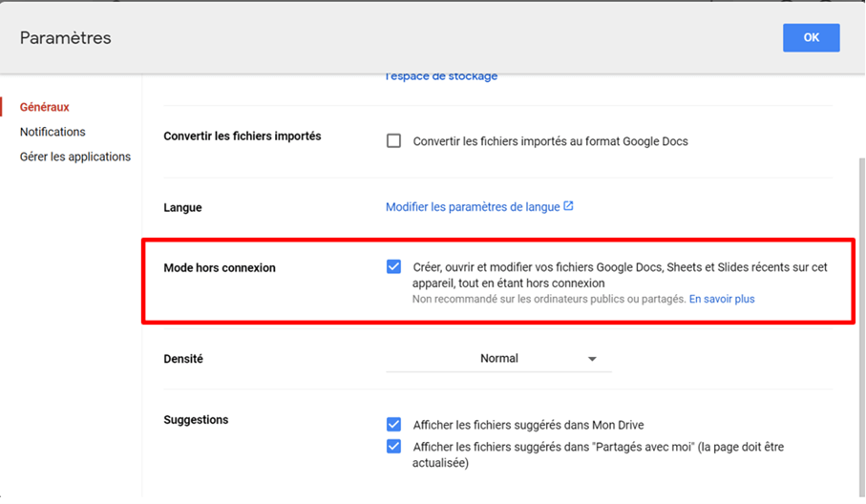Open the Normal density combo box

coord(498,359)
